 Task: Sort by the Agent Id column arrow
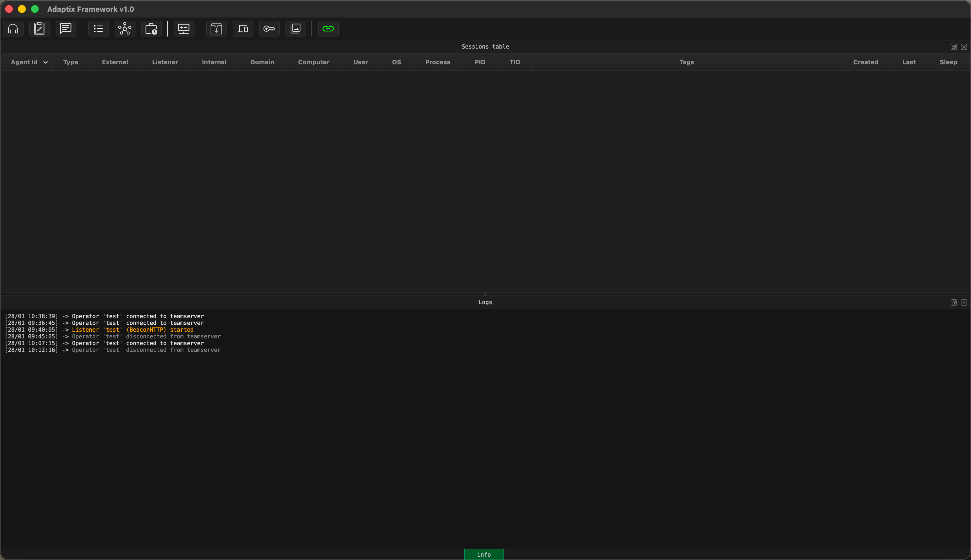[x=46, y=62]
